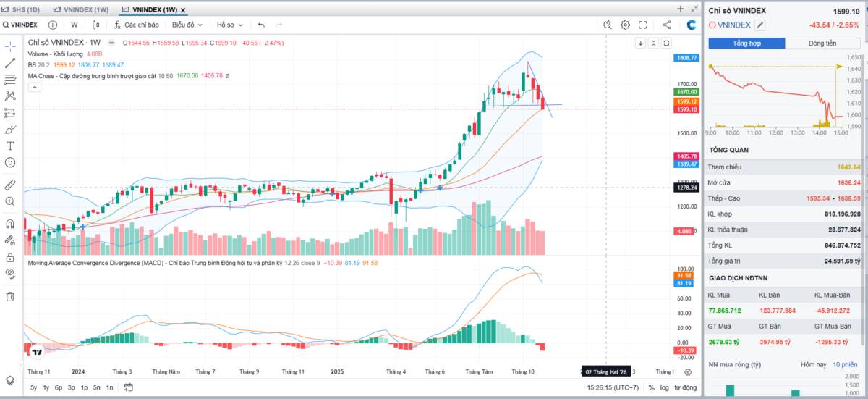Viewport: 868px width, 399px height.
Task: Enter fullscreen chart mode
Action: click(642, 25)
